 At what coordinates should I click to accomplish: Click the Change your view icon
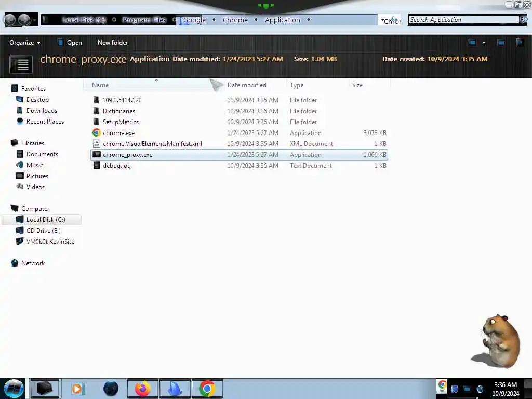tap(472, 43)
